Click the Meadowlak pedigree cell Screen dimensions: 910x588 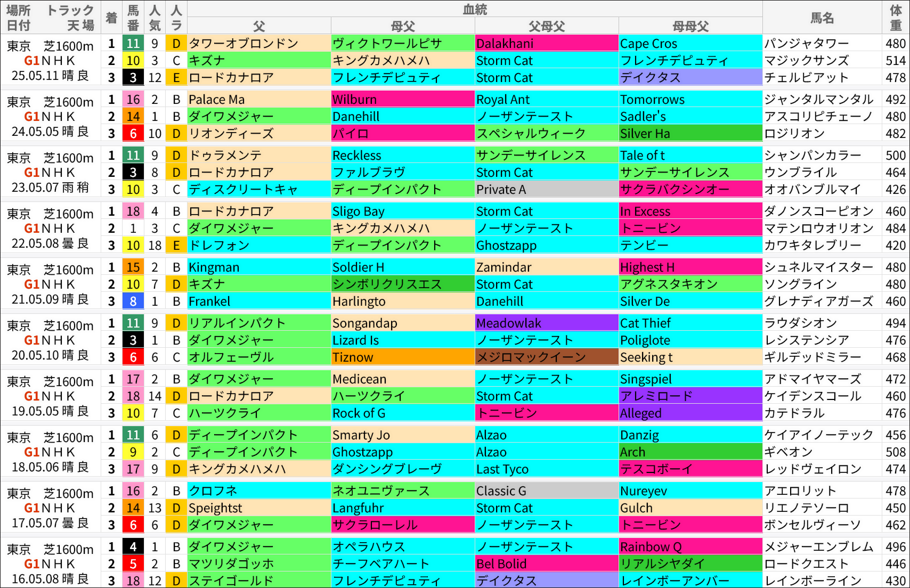(x=547, y=323)
